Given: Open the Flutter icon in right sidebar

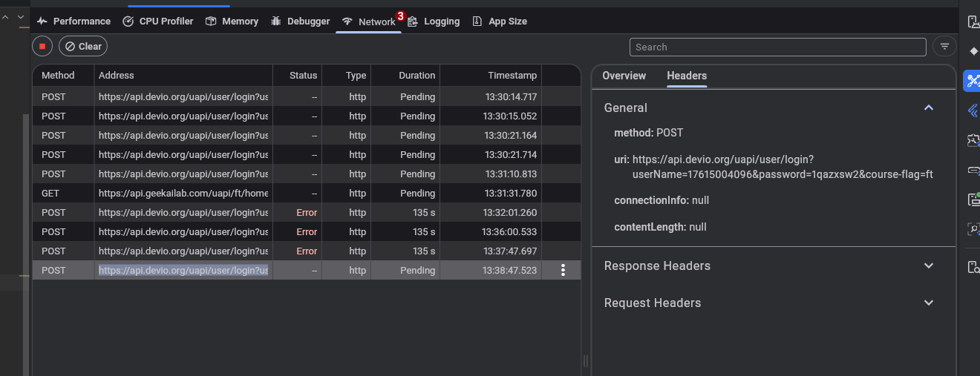Looking at the screenshot, I should click(x=973, y=111).
